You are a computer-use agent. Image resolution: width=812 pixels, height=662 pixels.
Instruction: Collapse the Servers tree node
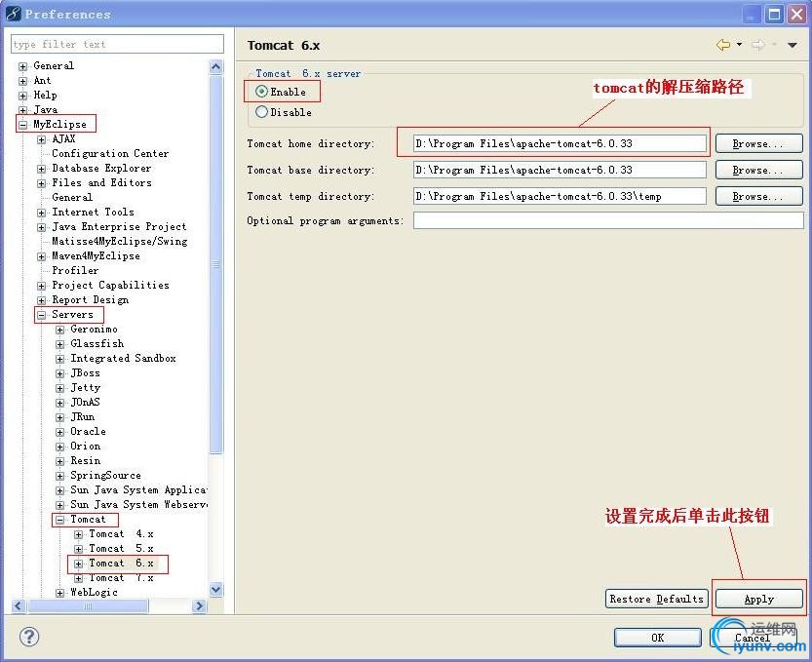pyautogui.click(x=41, y=315)
